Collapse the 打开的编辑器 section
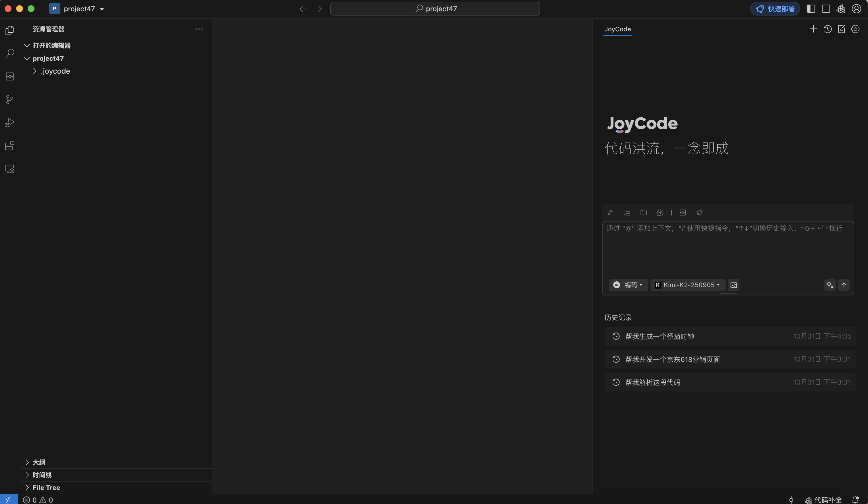This screenshot has height=504, width=868. (52, 45)
